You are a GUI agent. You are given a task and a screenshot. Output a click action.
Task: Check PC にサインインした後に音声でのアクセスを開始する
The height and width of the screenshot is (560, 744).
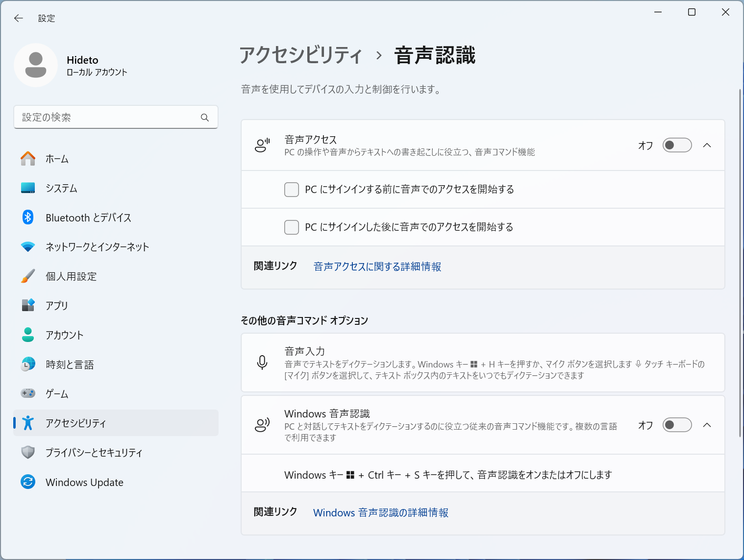point(292,227)
